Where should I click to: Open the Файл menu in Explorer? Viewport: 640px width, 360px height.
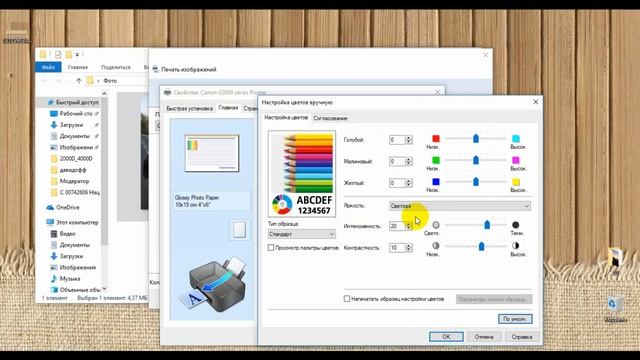(48, 67)
